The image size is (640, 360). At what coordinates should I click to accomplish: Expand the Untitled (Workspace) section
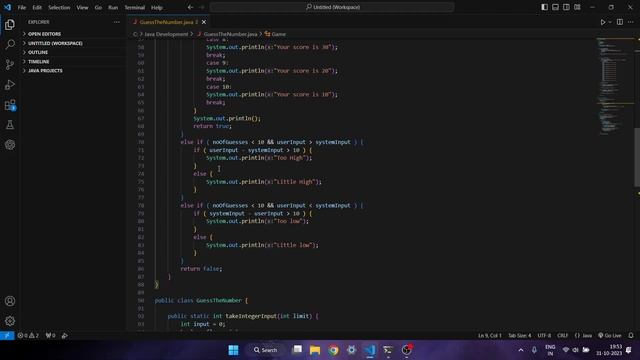coord(73,43)
